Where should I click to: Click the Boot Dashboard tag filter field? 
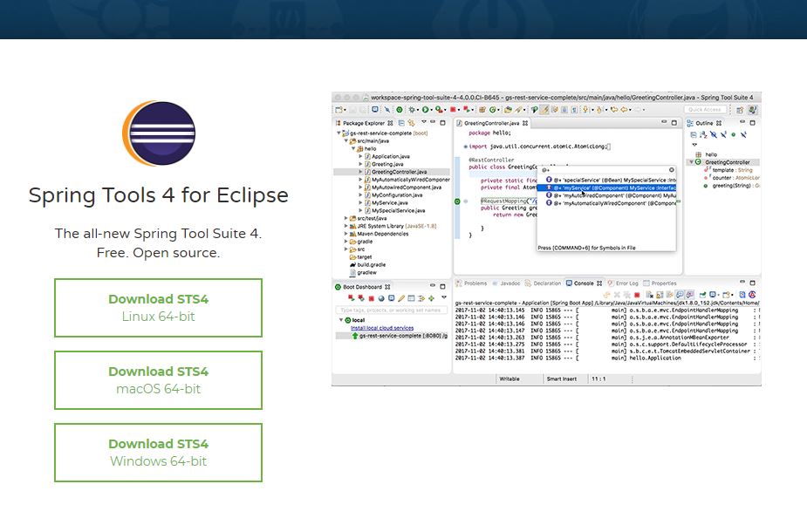click(x=391, y=310)
